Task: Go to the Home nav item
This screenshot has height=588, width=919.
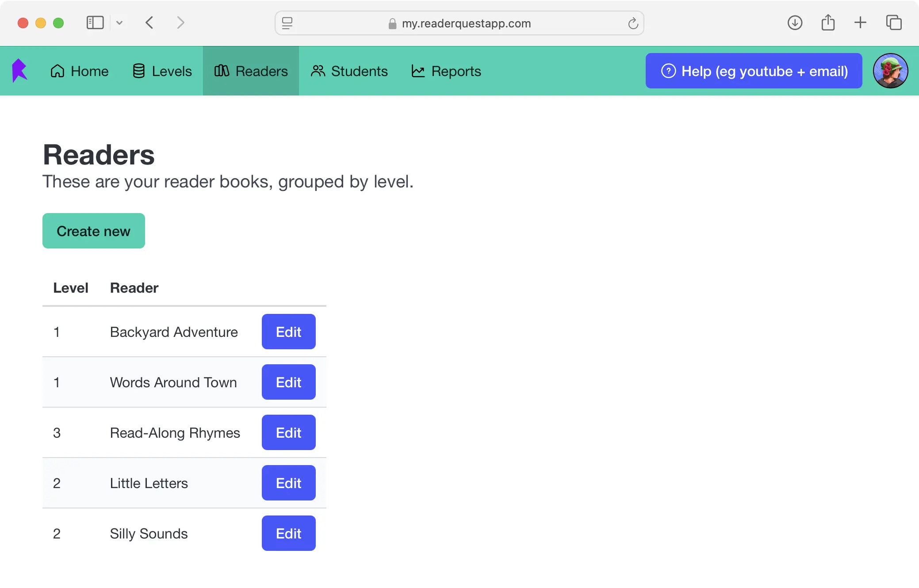Action: pyautogui.click(x=80, y=71)
